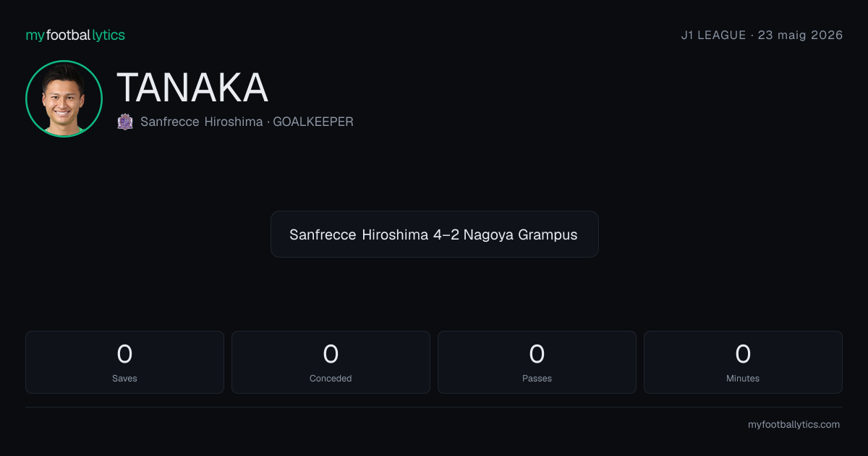Click the GOALKEEPER position label
The height and width of the screenshot is (456, 868).
[313, 122]
